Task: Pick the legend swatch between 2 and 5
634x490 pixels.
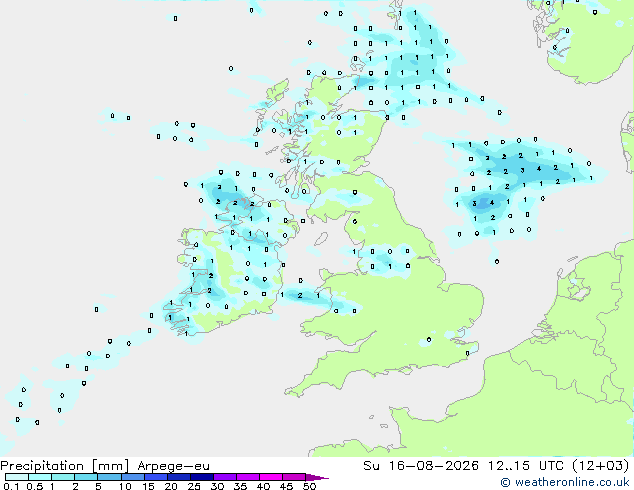Action: 86,477
